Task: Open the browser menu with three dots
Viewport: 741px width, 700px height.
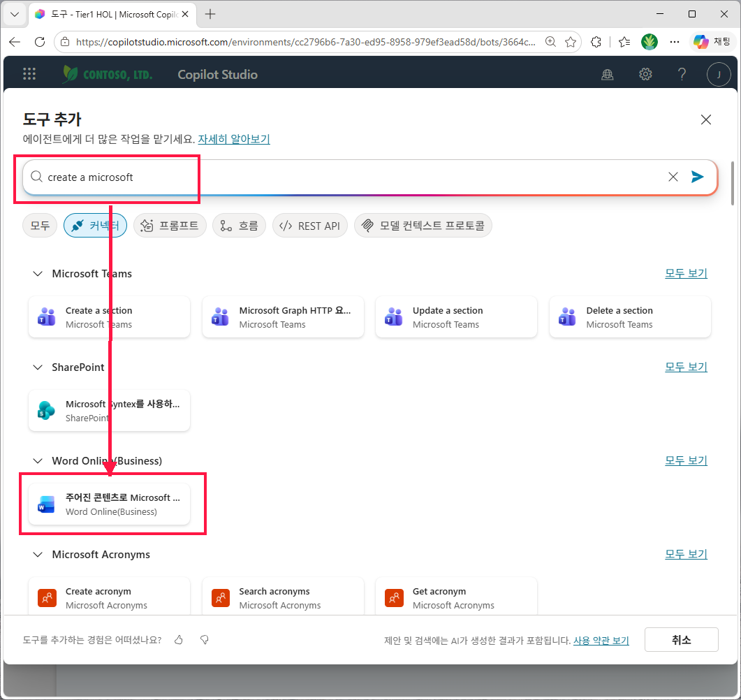Action: (675, 42)
